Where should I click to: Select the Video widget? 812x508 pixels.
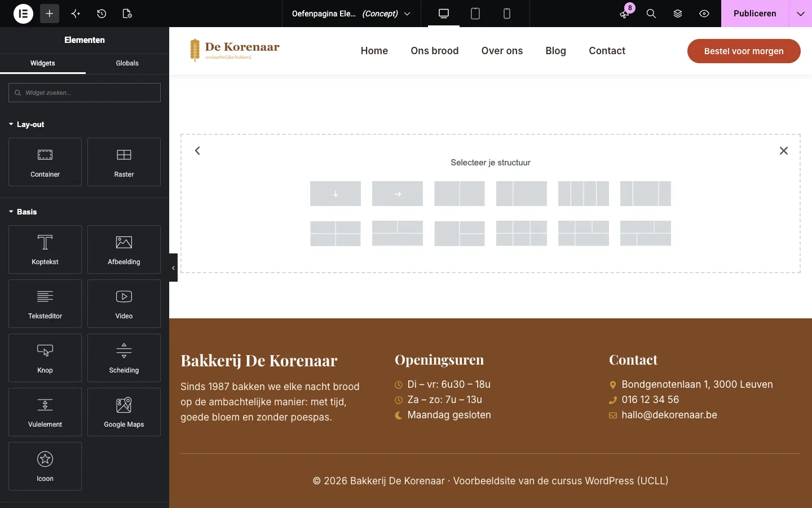point(124,304)
